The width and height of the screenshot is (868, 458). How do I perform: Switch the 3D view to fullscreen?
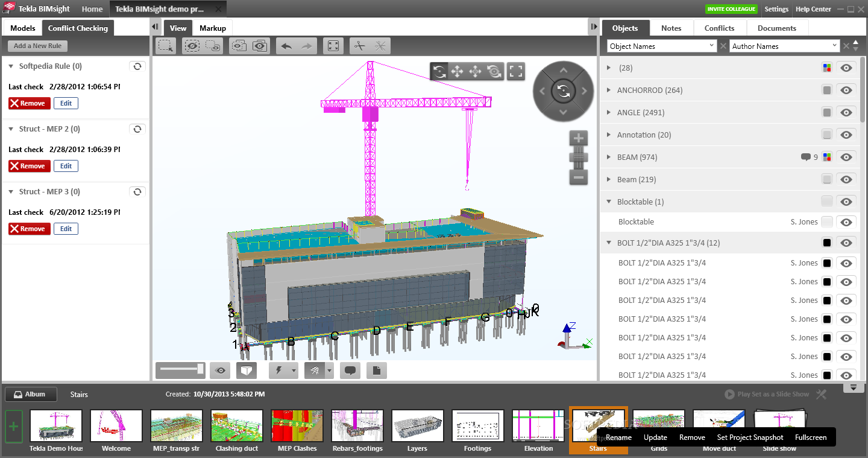click(x=515, y=72)
